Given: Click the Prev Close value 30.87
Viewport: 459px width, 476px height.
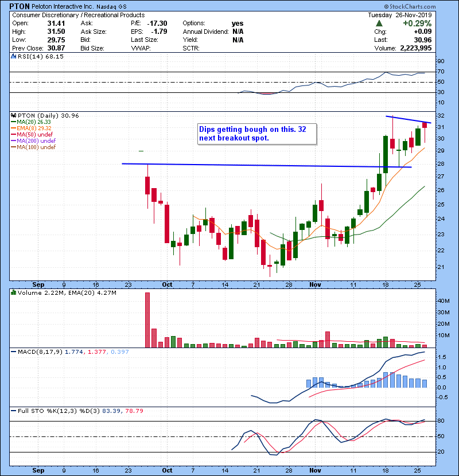Looking at the screenshot, I should [x=56, y=48].
